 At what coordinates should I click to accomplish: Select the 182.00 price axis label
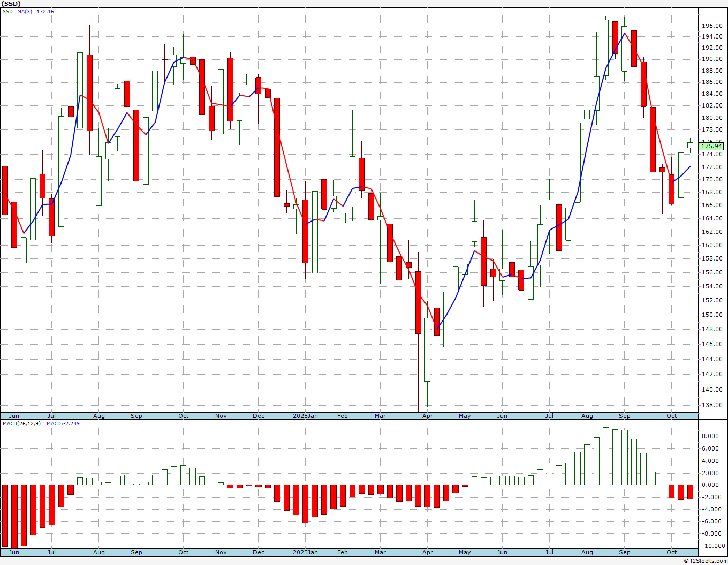711,106
